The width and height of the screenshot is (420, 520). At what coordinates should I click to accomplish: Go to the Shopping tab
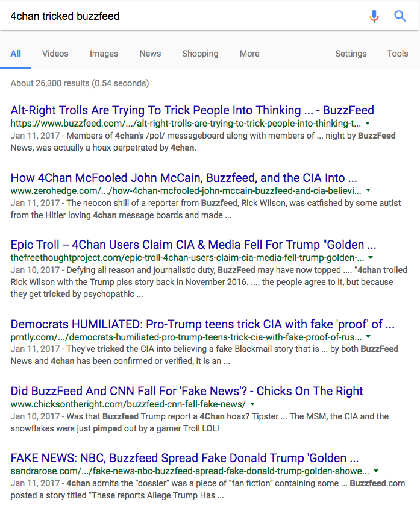click(200, 54)
